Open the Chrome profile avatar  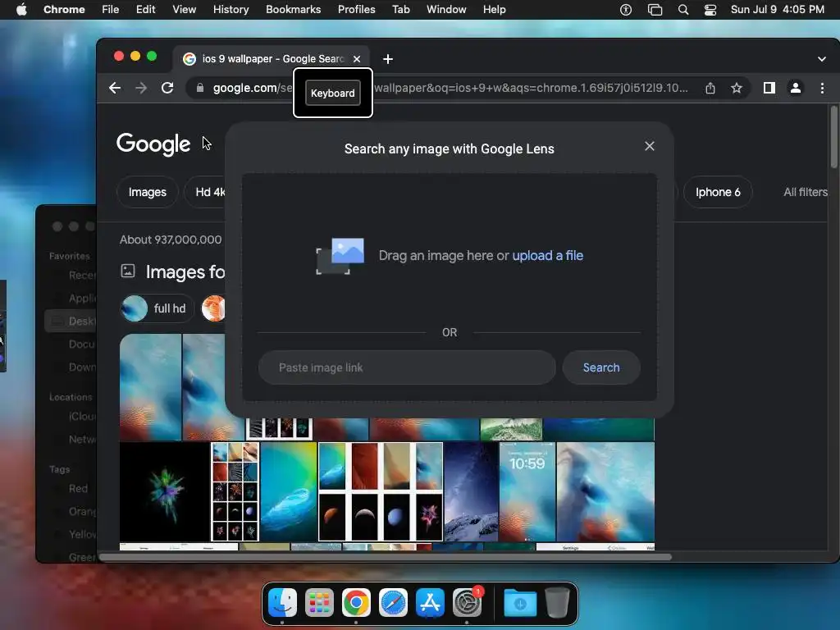[796, 88]
